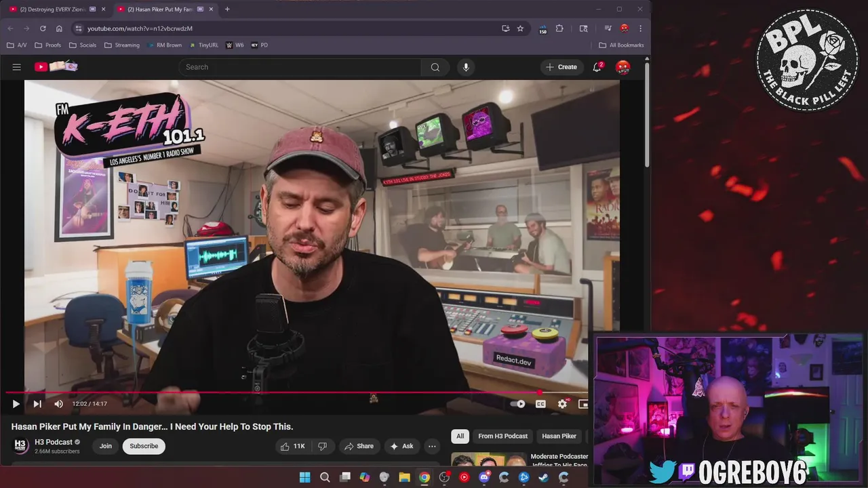Like the video with 11K likes
The image size is (868, 488).
coord(293,446)
